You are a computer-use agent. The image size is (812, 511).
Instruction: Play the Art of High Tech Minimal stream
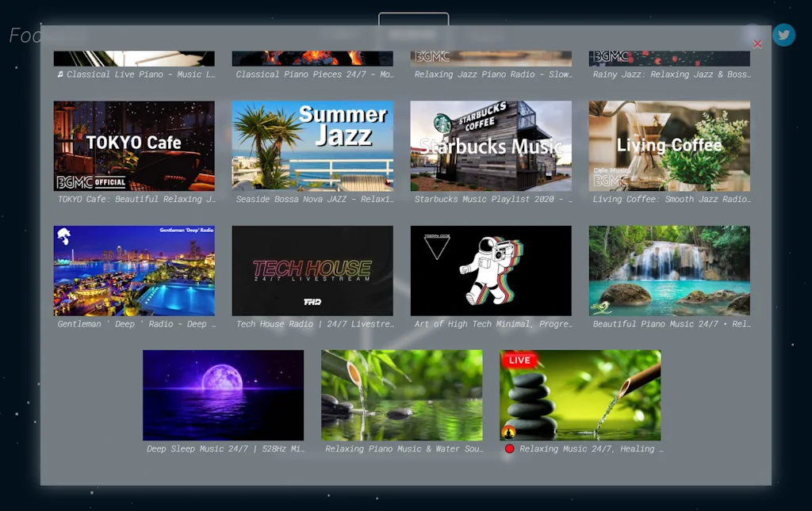click(x=490, y=270)
